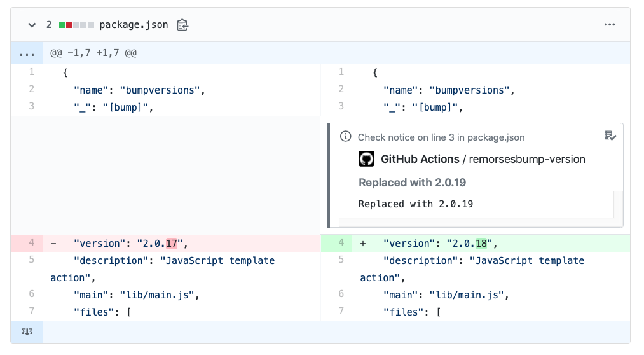The height and width of the screenshot is (355, 644).
Task: Click the diffstat colored squares
Action: pyautogui.click(x=76, y=25)
